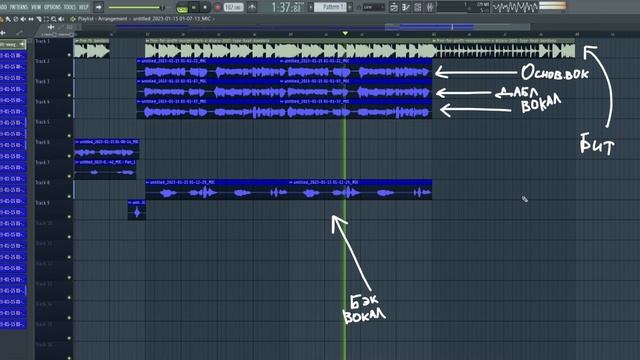Viewport: 640px width, 360px height.
Task: Select the Track 9 header label
Action: (x=42, y=203)
